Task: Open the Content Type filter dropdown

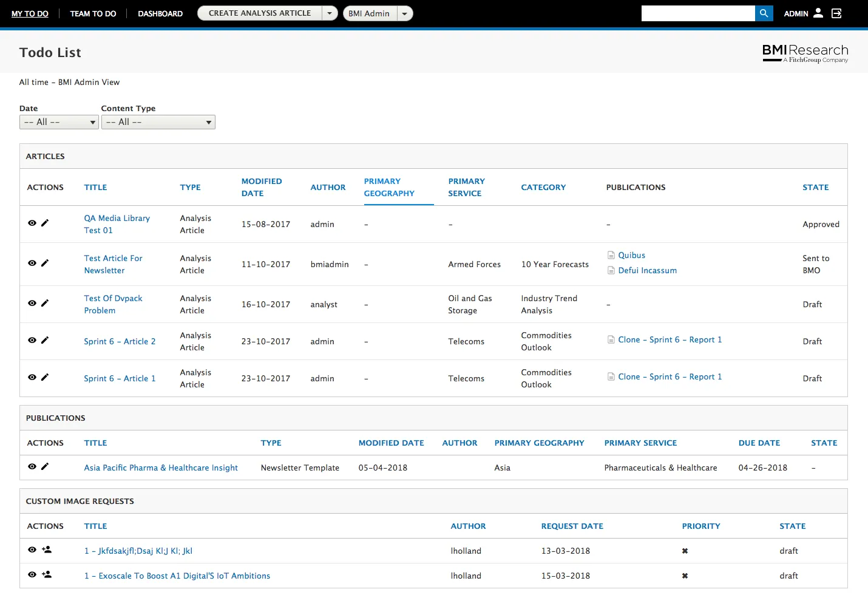Action: [158, 122]
